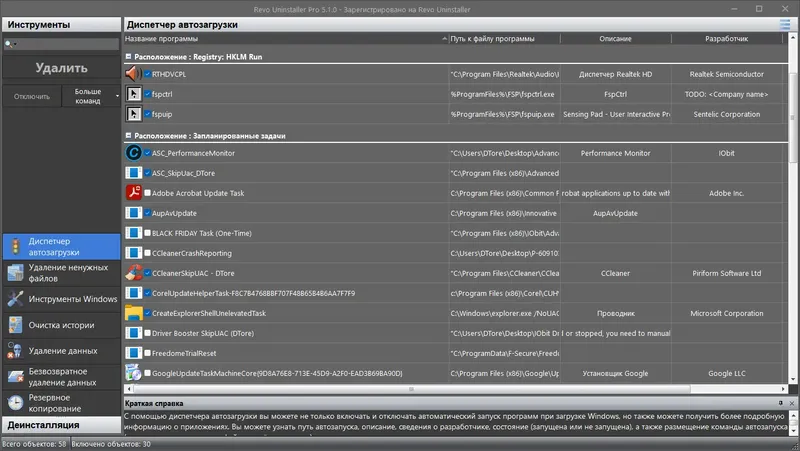This screenshot has height=451, width=800.
Task: Click the CreateExplorerShellUnelevatedTask folder icon
Action: [133, 313]
